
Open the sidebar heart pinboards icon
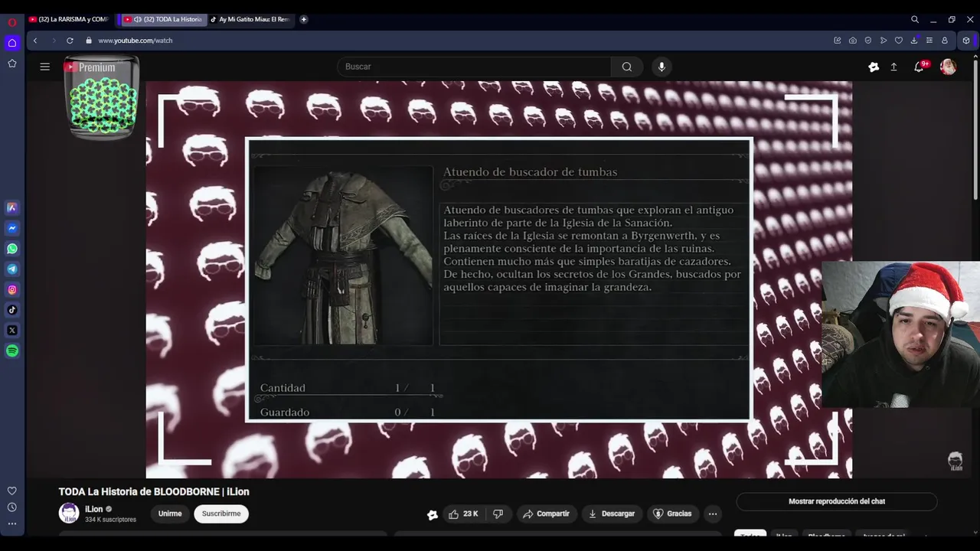[12, 491]
